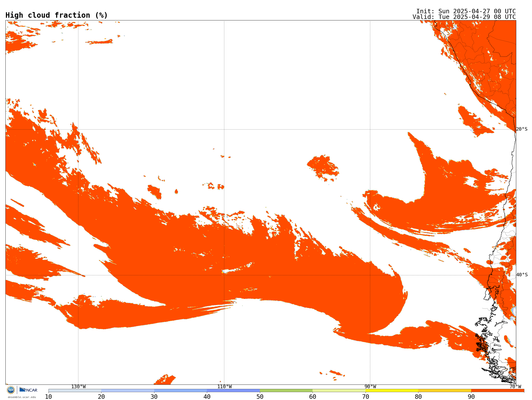This screenshot has height=400, width=532.
Task: Click the colorbar label '20'
Action: point(101,397)
